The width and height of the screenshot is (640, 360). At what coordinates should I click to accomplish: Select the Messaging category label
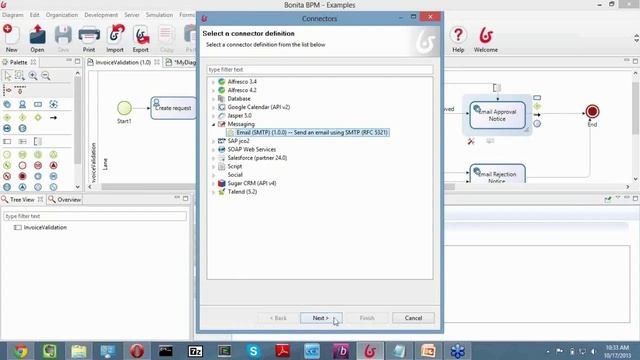241,124
